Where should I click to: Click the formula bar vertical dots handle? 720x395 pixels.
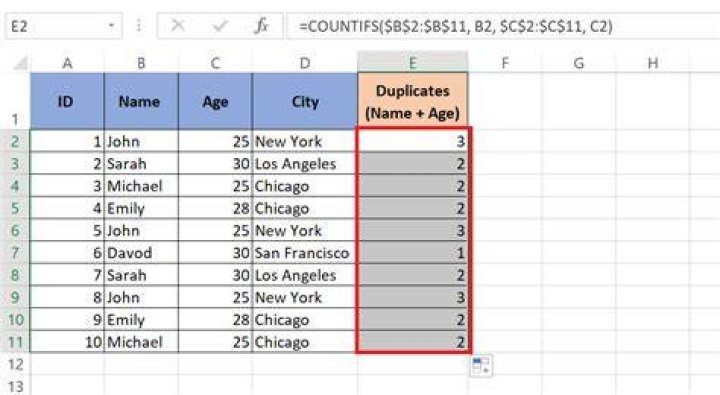pyautogui.click(x=139, y=26)
